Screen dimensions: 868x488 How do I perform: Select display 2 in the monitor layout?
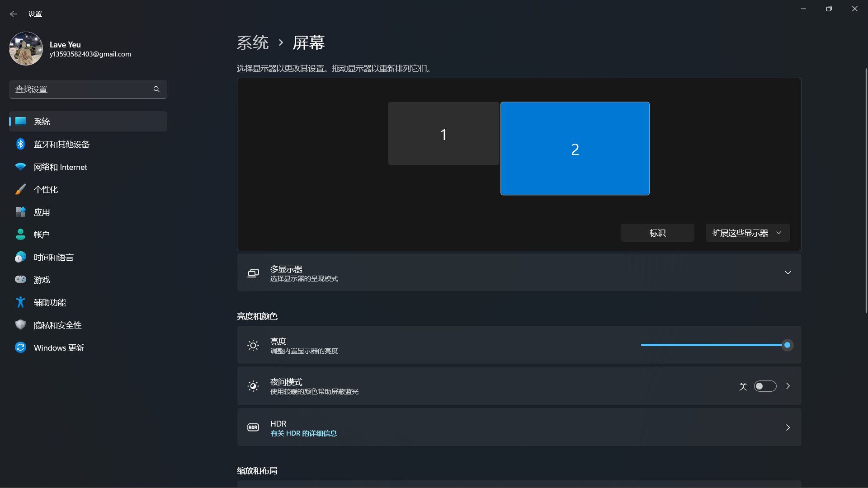[x=575, y=148]
